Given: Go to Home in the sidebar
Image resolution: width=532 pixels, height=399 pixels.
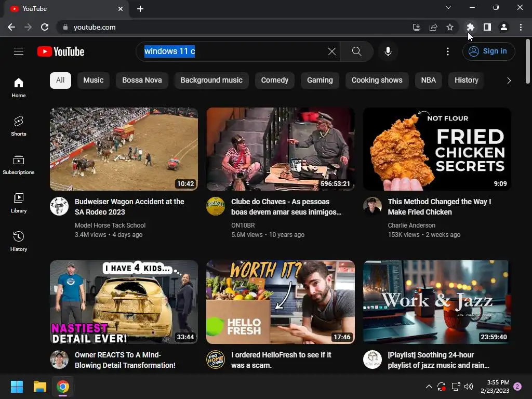Looking at the screenshot, I should (x=19, y=87).
